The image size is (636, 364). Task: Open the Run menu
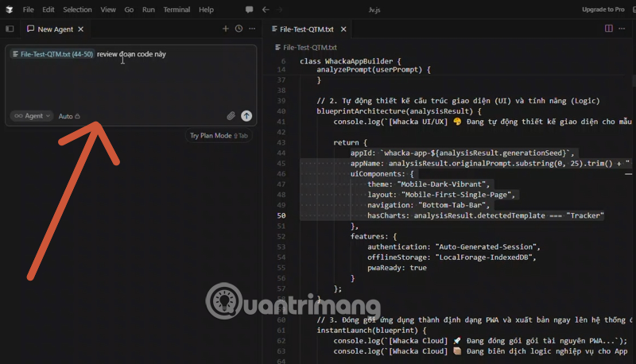tap(149, 10)
